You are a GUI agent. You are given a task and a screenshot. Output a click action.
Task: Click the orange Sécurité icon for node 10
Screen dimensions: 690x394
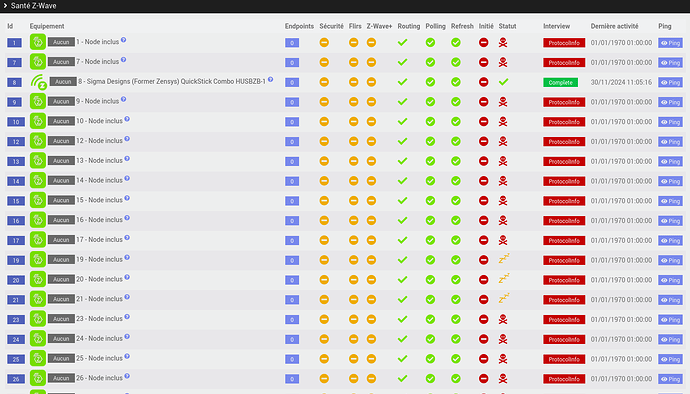pyautogui.click(x=324, y=122)
